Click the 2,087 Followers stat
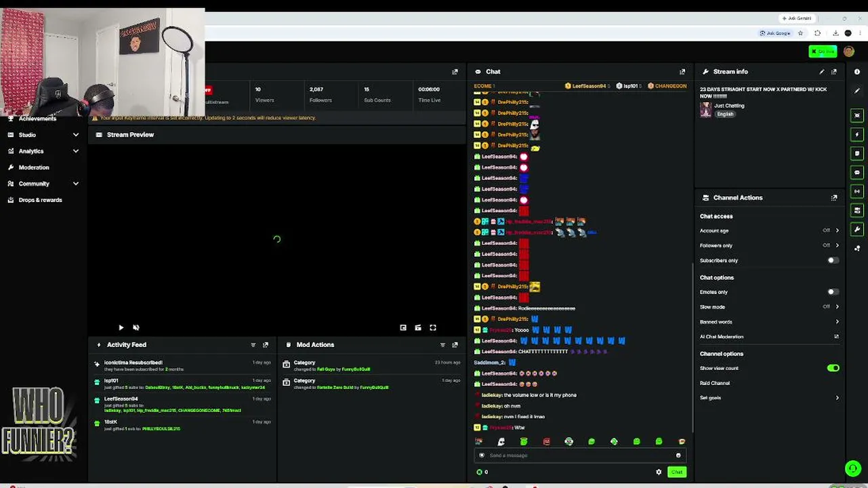Viewport: 868px width, 488px height. (x=321, y=94)
